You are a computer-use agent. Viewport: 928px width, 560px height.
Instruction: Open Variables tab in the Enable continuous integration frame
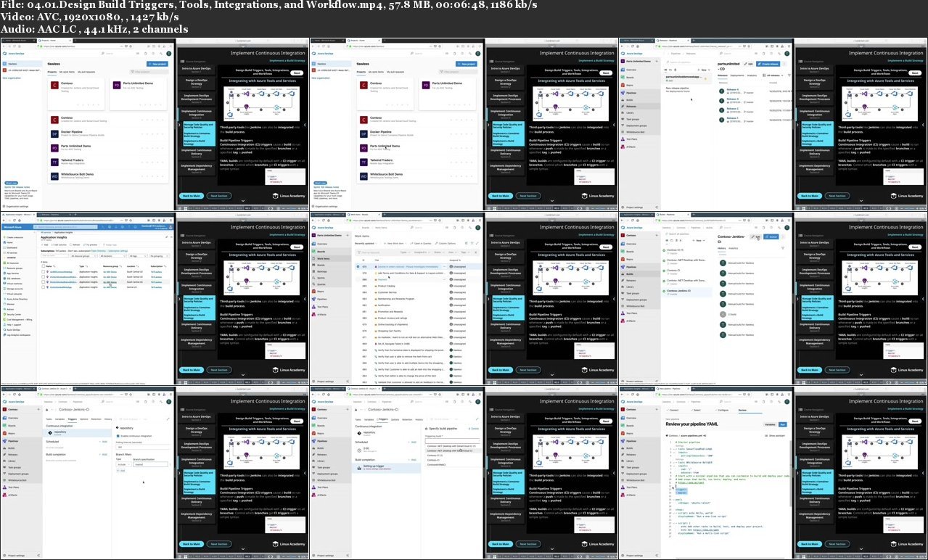[59, 419]
